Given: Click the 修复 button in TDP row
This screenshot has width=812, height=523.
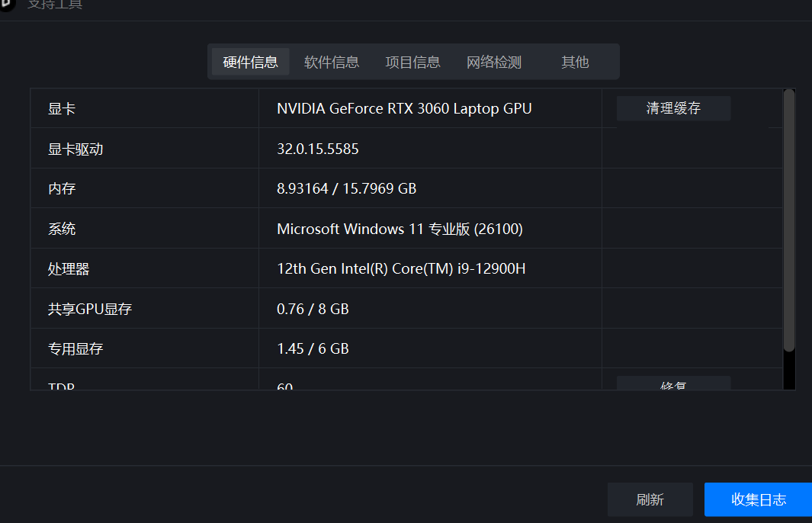Looking at the screenshot, I should click(673, 384).
